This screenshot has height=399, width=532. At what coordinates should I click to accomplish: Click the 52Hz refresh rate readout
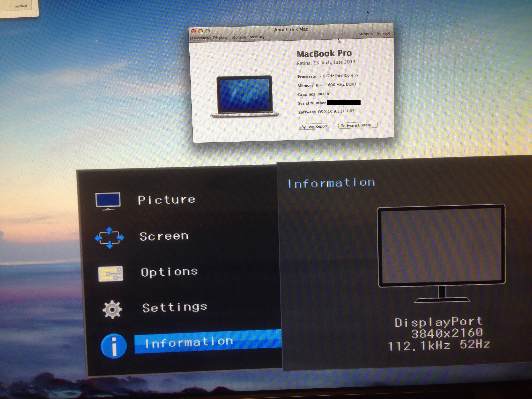tap(474, 344)
